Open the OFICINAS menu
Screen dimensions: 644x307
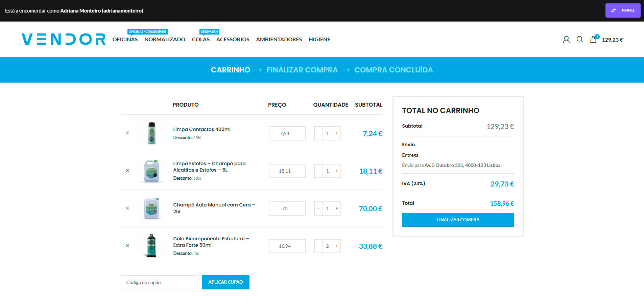125,40
